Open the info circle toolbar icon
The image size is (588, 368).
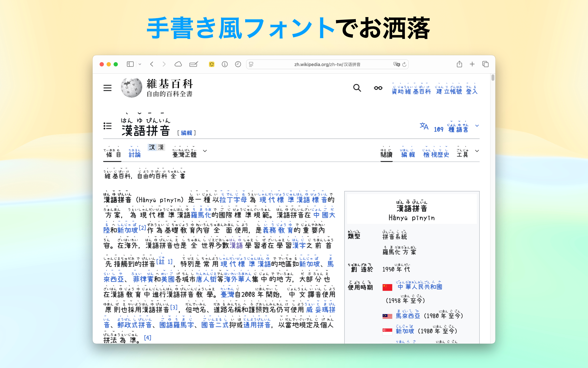coord(225,64)
